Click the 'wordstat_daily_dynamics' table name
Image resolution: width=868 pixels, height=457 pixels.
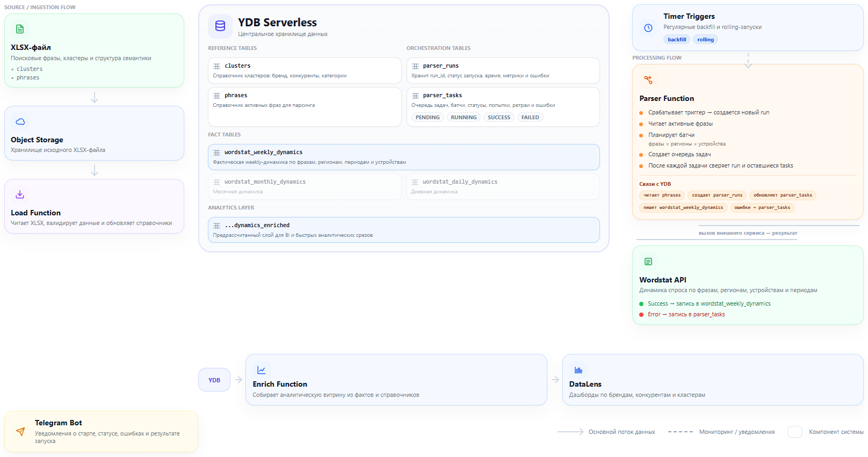(x=460, y=182)
